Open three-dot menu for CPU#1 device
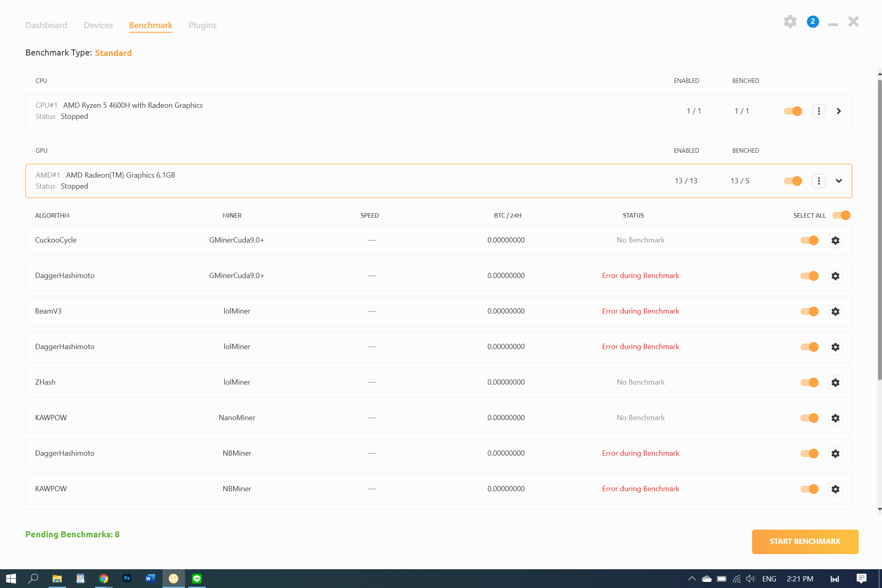Image resolution: width=882 pixels, height=588 pixels. pyautogui.click(x=819, y=111)
